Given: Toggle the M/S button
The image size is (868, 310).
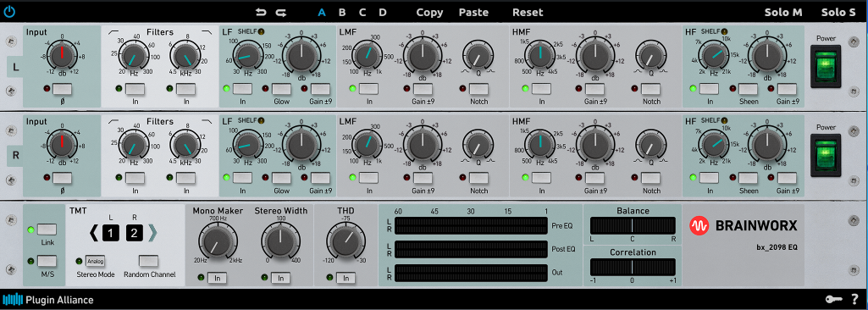Looking at the screenshot, I should click(47, 261).
